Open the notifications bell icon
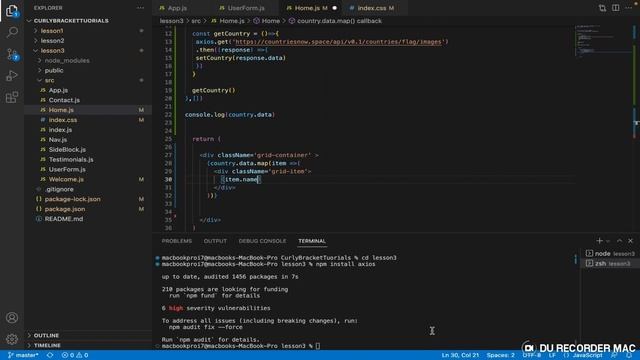Image resolution: width=640 pixels, height=360 pixels. click(x=629, y=355)
